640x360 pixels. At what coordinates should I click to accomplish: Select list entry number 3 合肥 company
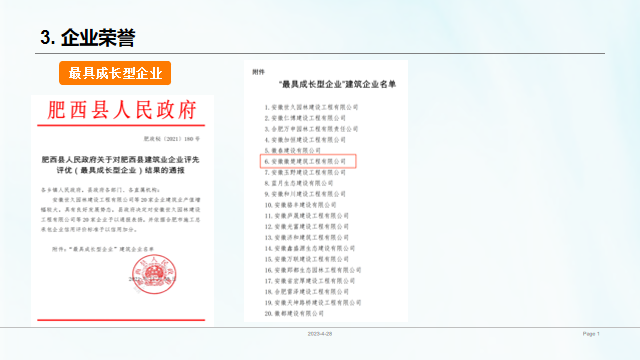311,129
